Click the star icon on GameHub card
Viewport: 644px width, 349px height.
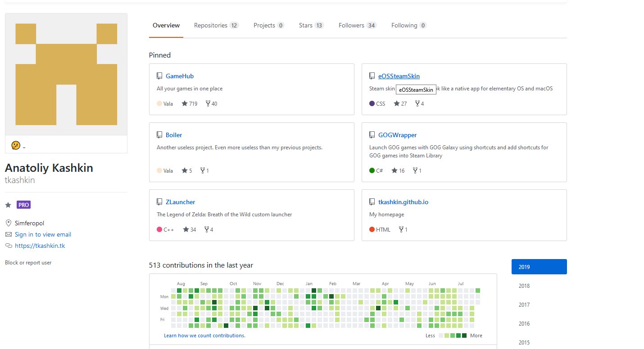(185, 103)
